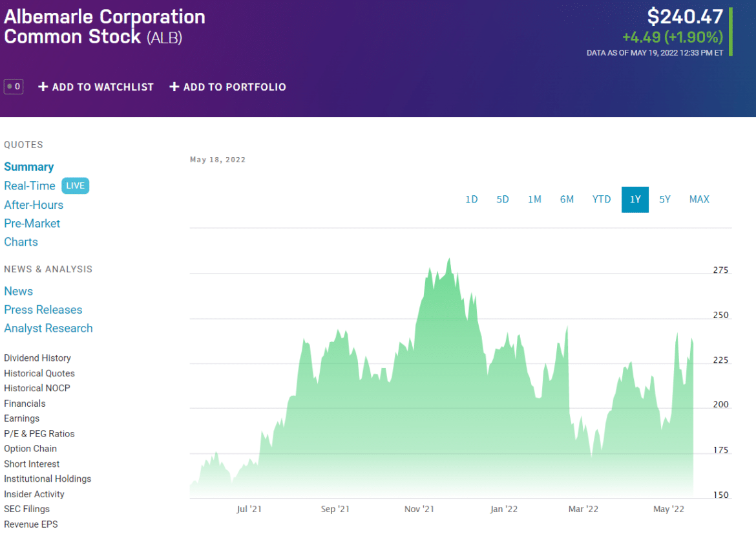Show the MAX chart range
Viewport: 756px width, 538px height.
click(x=700, y=199)
